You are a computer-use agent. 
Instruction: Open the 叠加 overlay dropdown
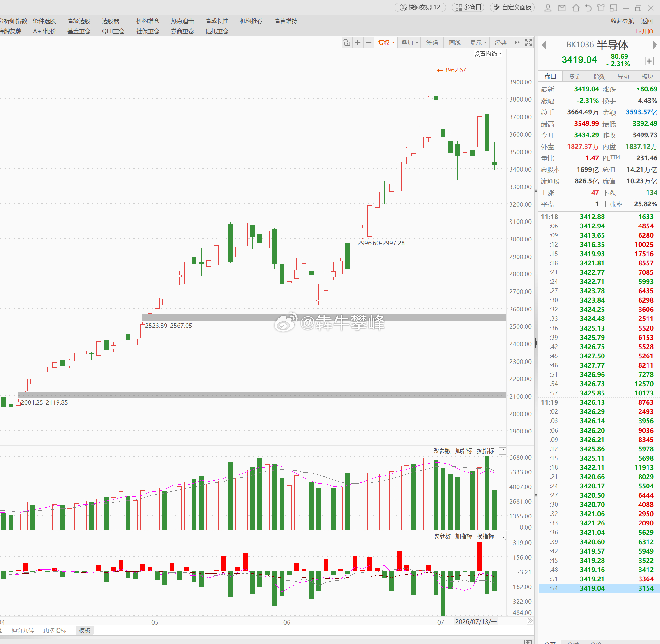409,42
